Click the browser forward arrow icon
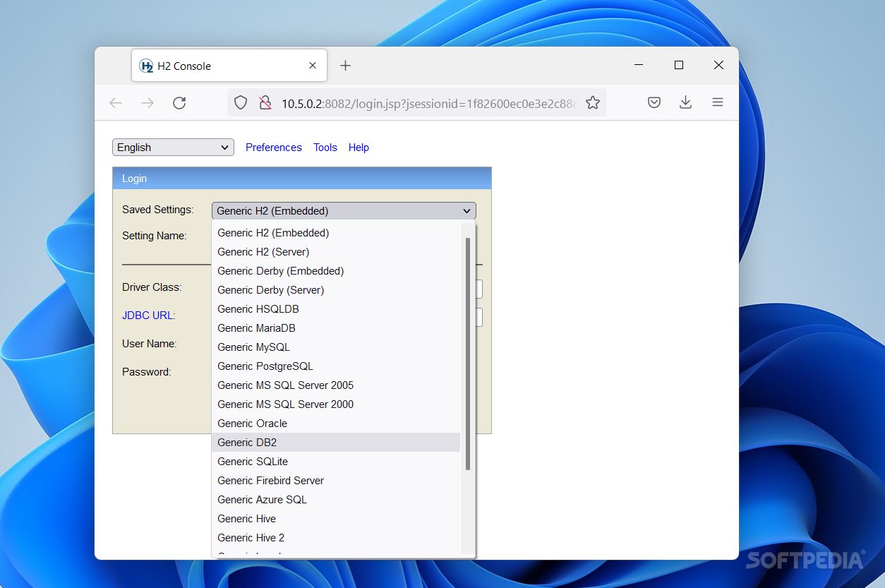The image size is (885, 588). (x=147, y=103)
